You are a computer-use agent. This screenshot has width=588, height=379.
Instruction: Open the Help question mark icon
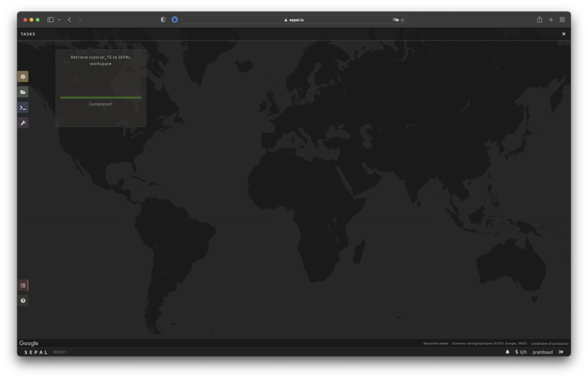[x=23, y=301]
